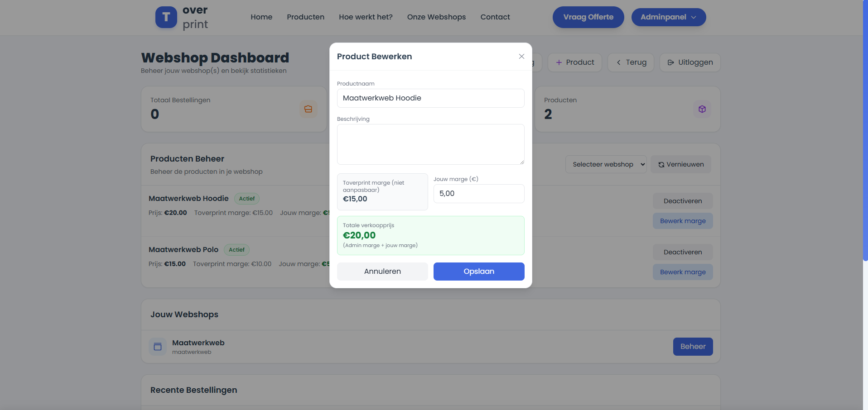Open the Selecteer webshop dropdown
The width and height of the screenshot is (868, 410).
pyautogui.click(x=606, y=164)
